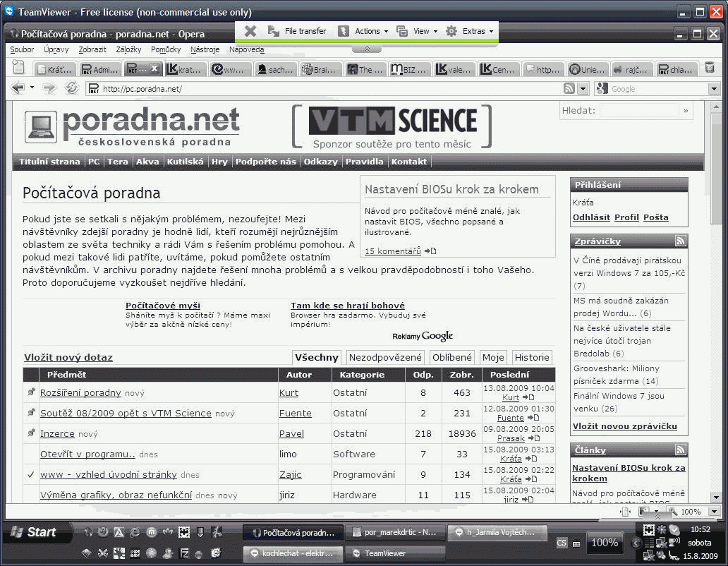Open 15 komentářů link

click(x=393, y=251)
